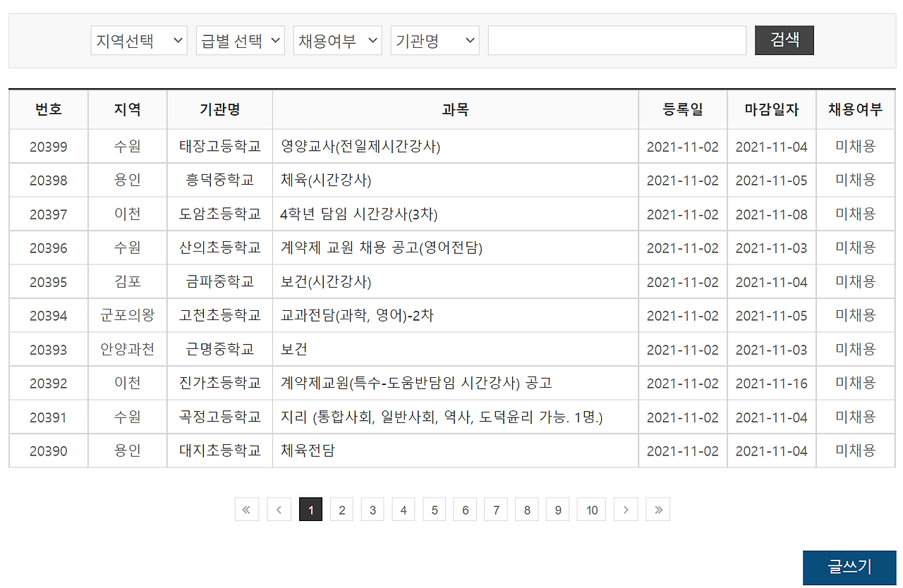The height and width of the screenshot is (588, 903).
Task: Open the 지리 (통합사회, 일반사회...) post
Action: point(442,417)
